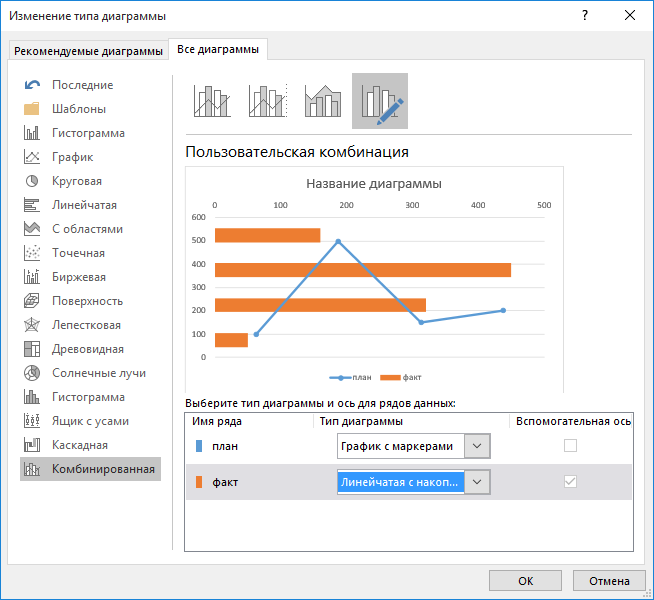
Task: Select stacked area-clustered column subtype icon
Action: 323,101
